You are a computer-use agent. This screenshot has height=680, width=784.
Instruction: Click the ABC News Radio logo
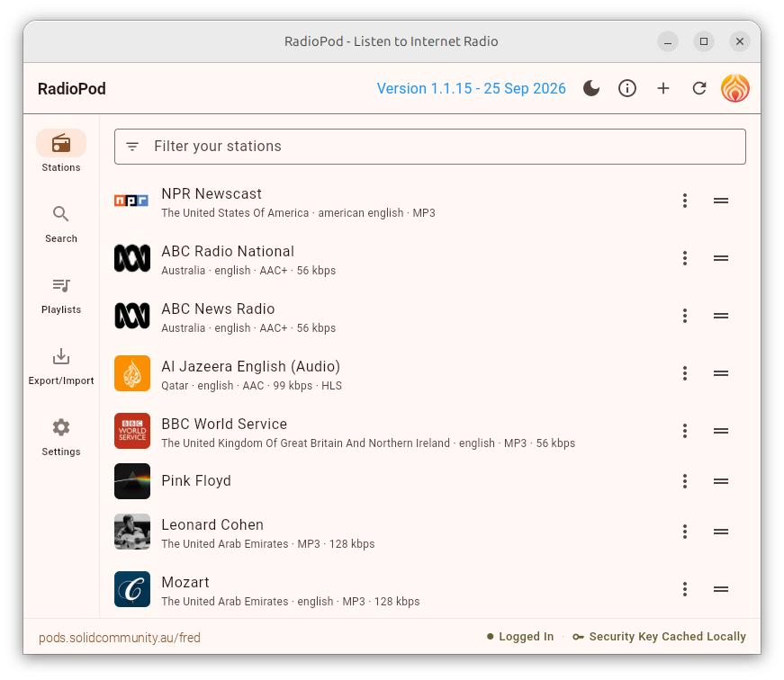[x=132, y=316]
